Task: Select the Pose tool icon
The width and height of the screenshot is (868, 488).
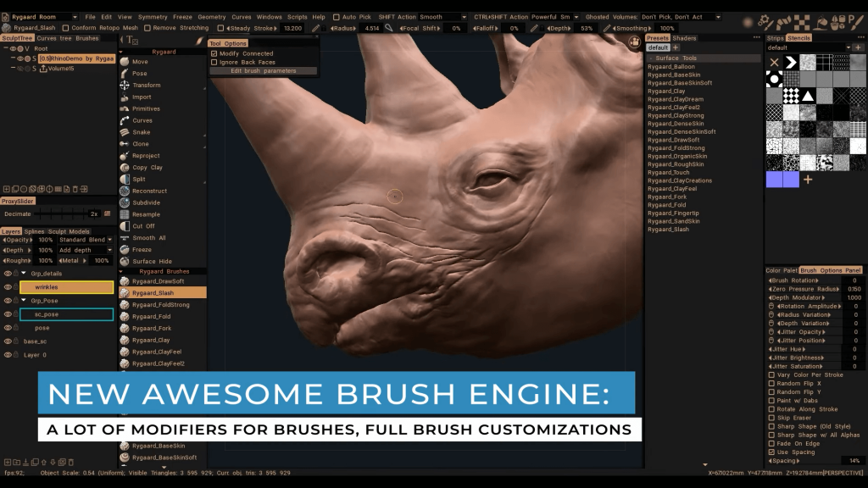Action: [x=125, y=73]
